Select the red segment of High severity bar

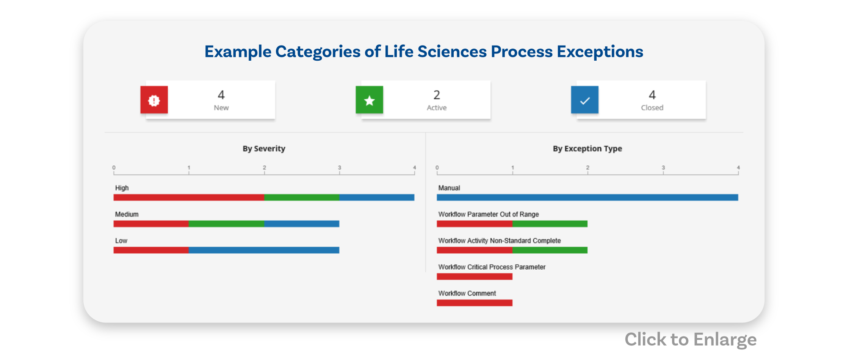189,198
